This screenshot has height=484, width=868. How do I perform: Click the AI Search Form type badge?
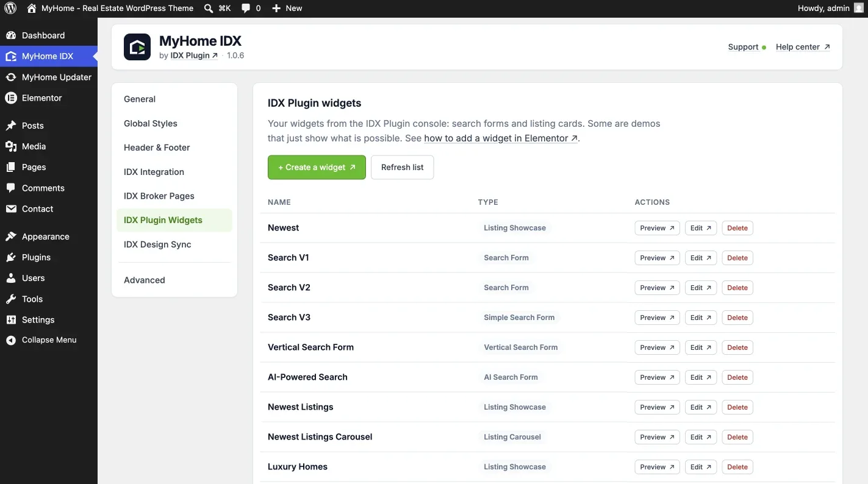click(511, 377)
